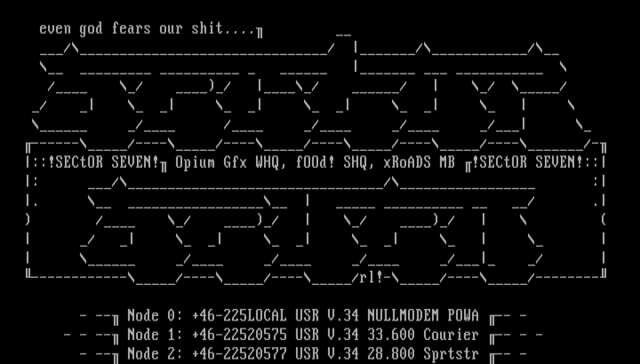Viewport: 640px width, 364px height.
Task: Click the +46-22520575 phone number
Action: coord(240,335)
